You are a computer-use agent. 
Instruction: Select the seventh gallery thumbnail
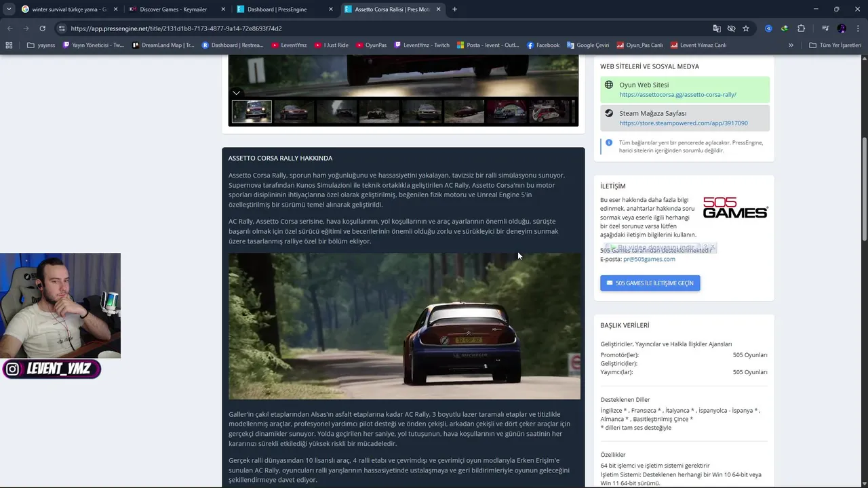[507, 112]
